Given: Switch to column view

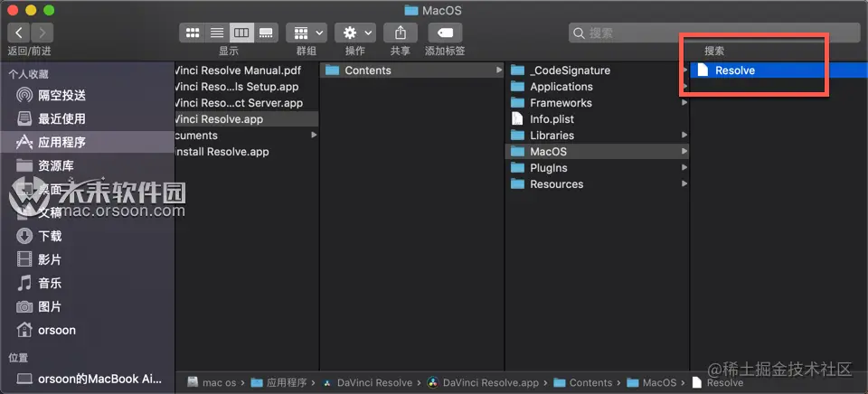Looking at the screenshot, I should 241,33.
